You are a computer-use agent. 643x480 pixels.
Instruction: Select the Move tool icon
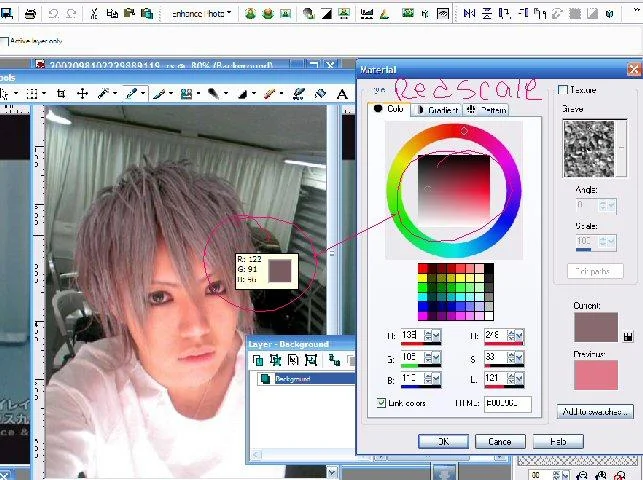point(82,94)
